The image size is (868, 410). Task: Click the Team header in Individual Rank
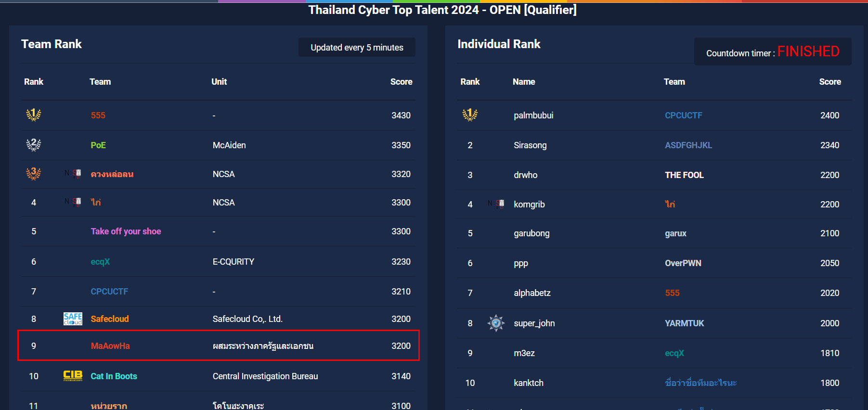pyautogui.click(x=674, y=82)
